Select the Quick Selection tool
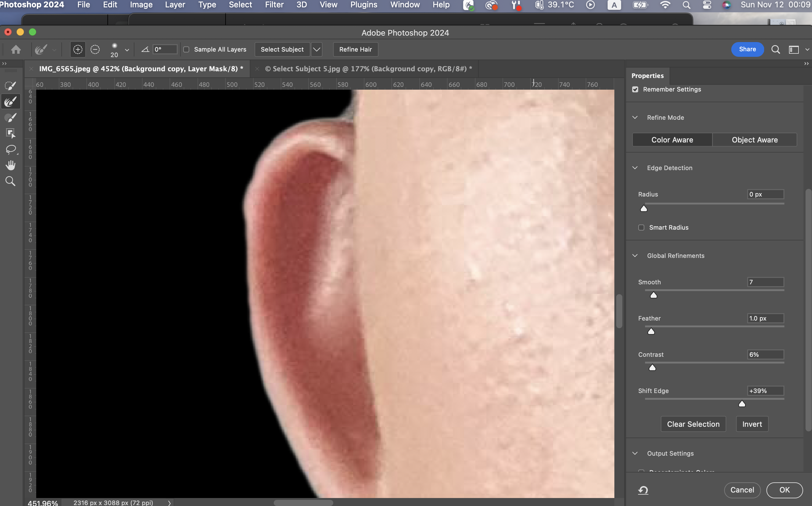The width and height of the screenshot is (812, 506). tap(10, 86)
